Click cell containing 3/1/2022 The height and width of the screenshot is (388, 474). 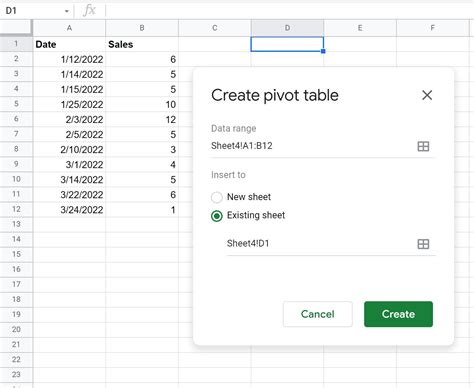[69, 165]
